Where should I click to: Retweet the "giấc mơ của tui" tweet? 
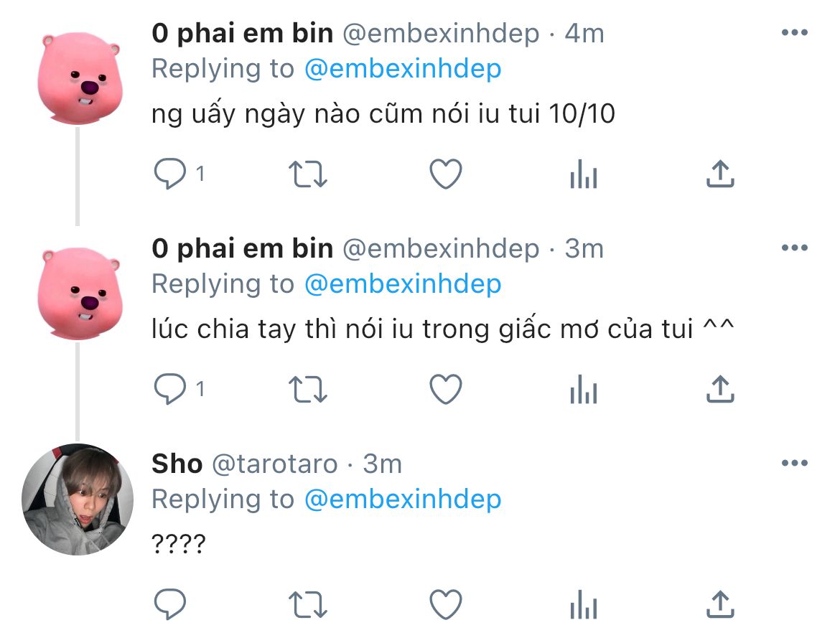coord(307,389)
